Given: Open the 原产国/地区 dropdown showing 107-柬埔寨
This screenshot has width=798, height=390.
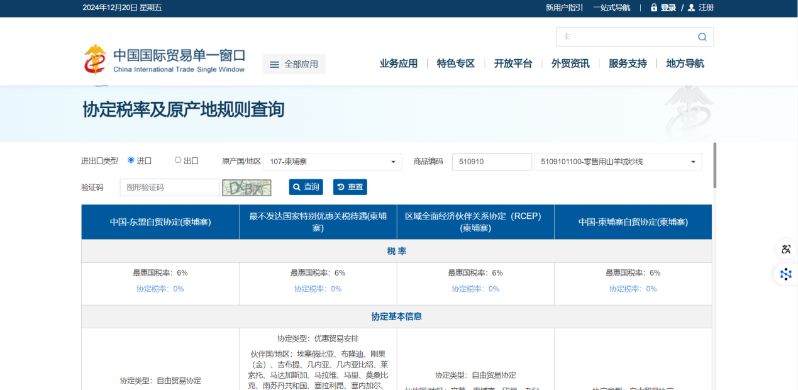Looking at the screenshot, I should pyautogui.click(x=332, y=162).
